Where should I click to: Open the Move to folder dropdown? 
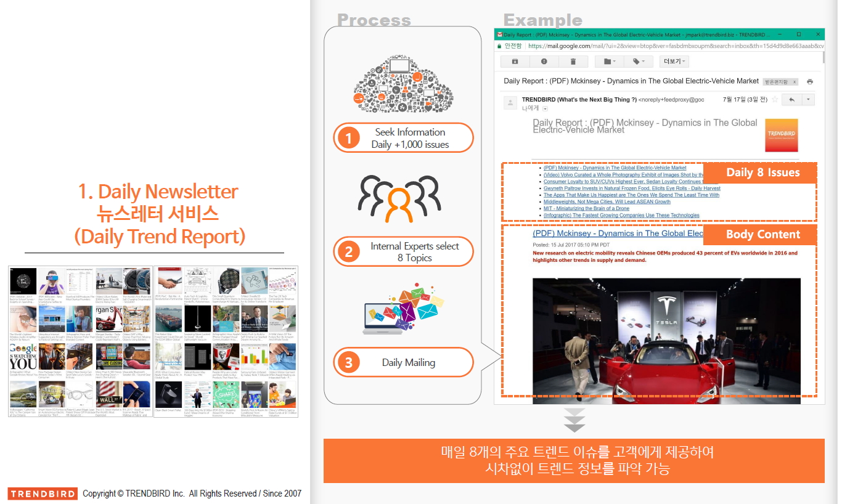pos(609,62)
